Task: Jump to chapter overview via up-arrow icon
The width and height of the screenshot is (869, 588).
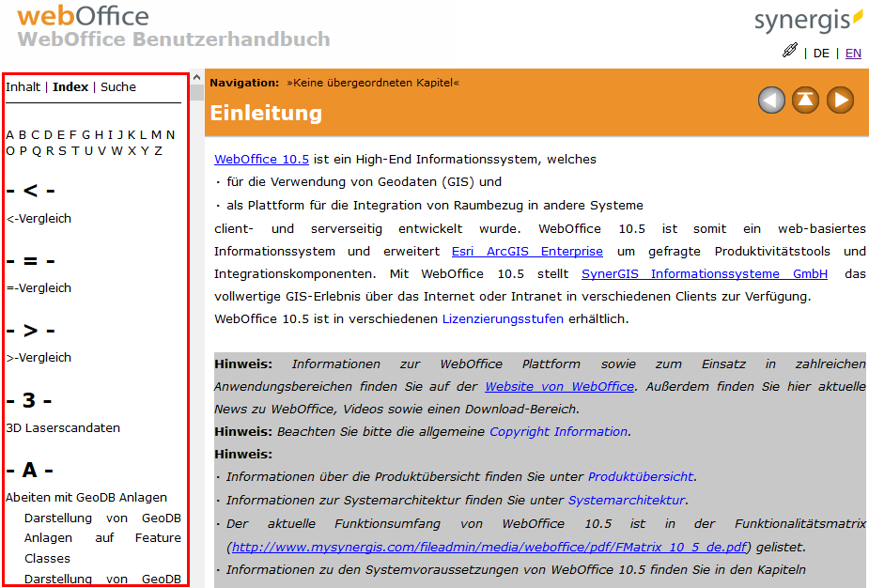Action: 805,100
